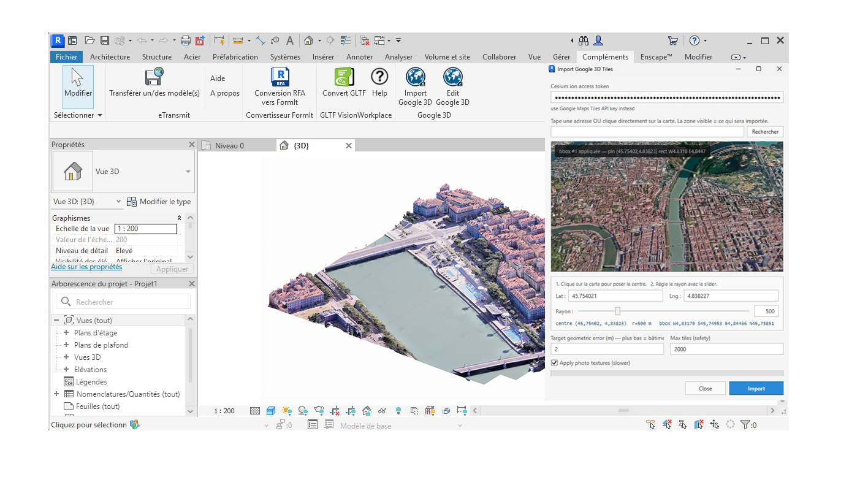868x477 pixels.
Task: Open the Structure ribbon tab
Action: 157,57
